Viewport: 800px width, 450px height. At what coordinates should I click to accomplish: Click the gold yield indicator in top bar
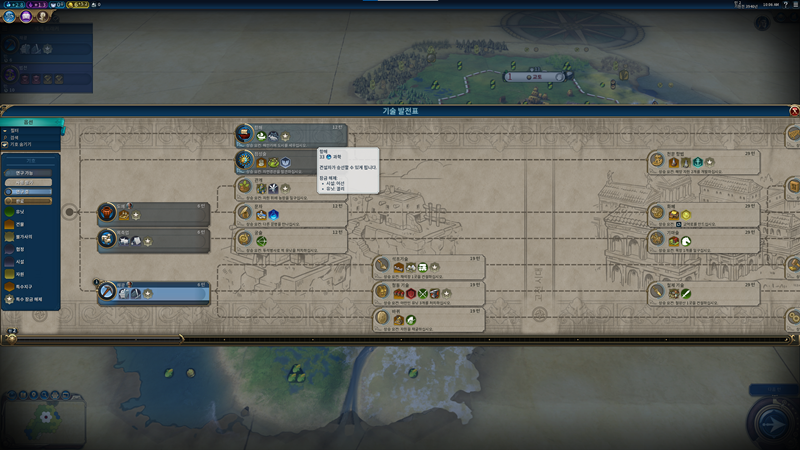point(78,5)
